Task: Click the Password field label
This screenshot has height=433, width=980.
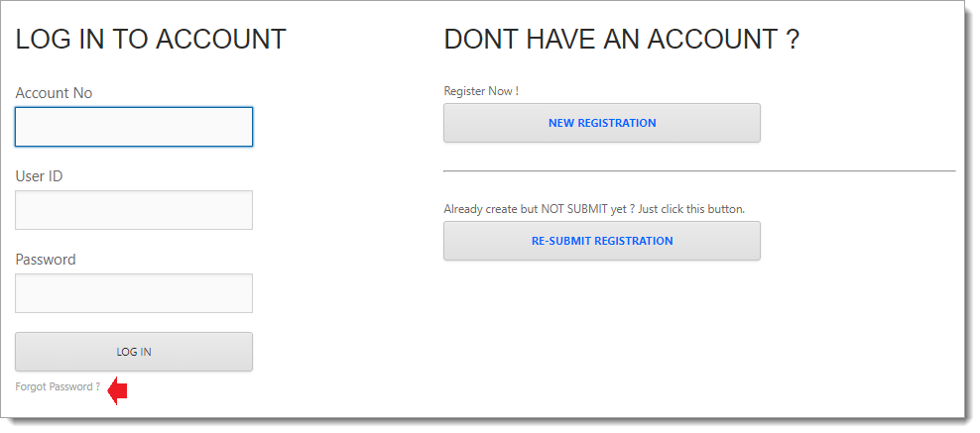Action: pos(46,260)
